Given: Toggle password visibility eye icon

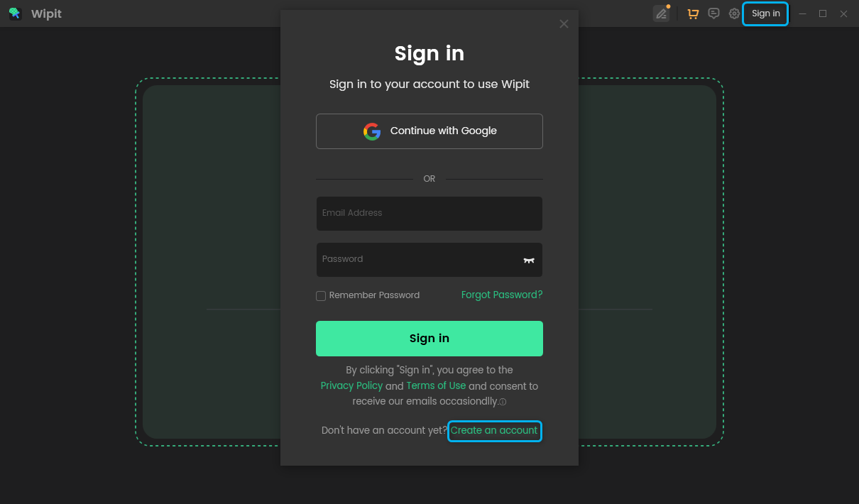Looking at the screenshot, I should (528, 261).
